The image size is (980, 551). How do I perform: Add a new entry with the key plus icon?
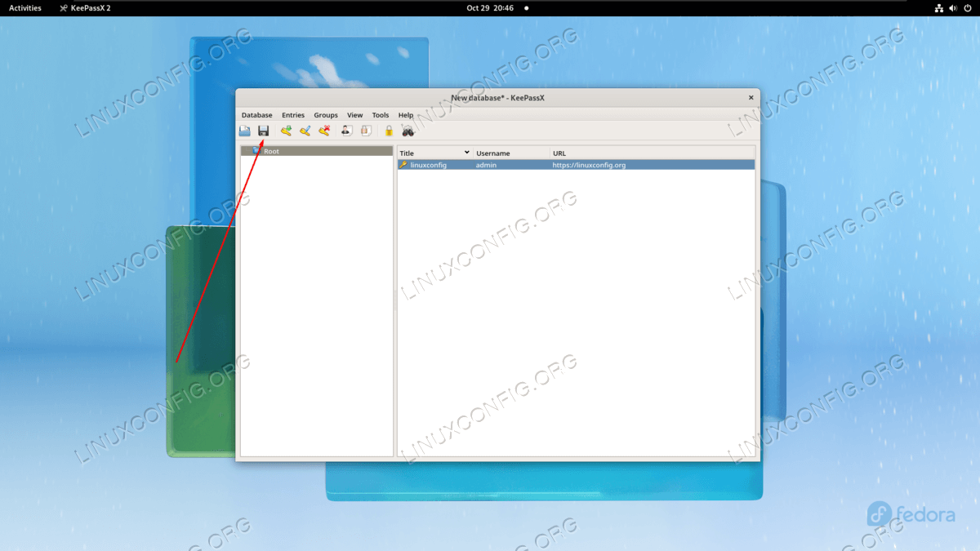coord(286,131)
